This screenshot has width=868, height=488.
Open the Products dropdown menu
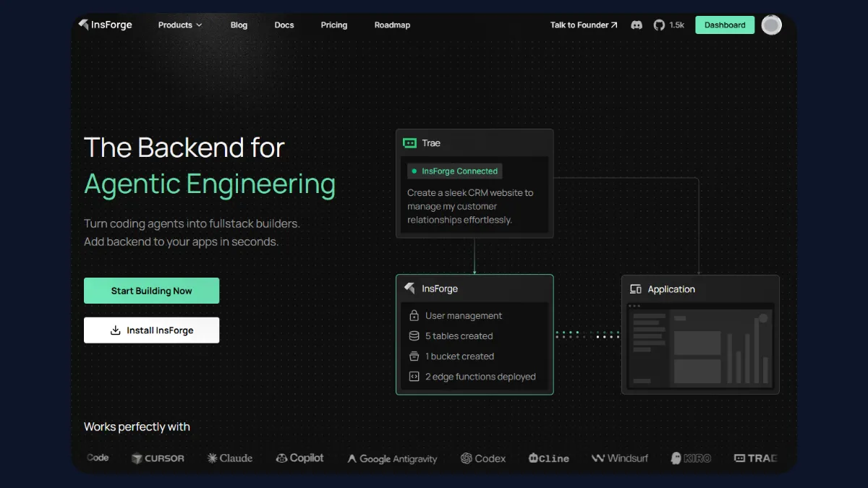pos(179,25)
